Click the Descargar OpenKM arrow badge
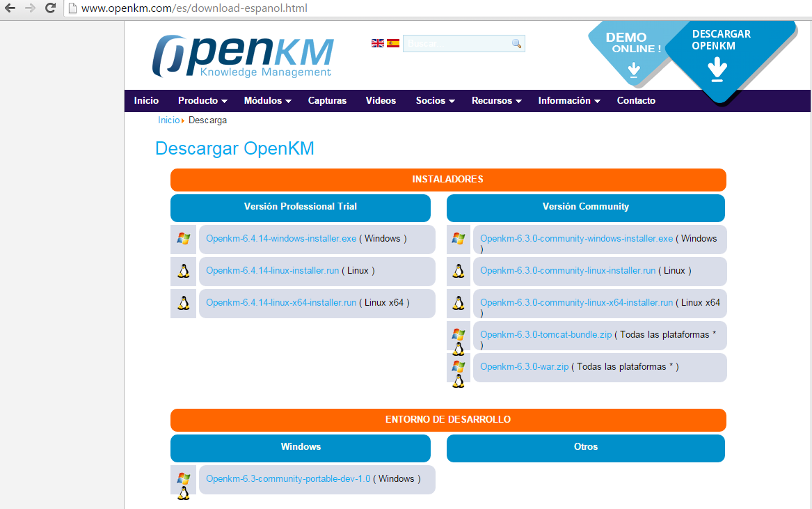Screen dimensions: 812x509 coord(718,59)
